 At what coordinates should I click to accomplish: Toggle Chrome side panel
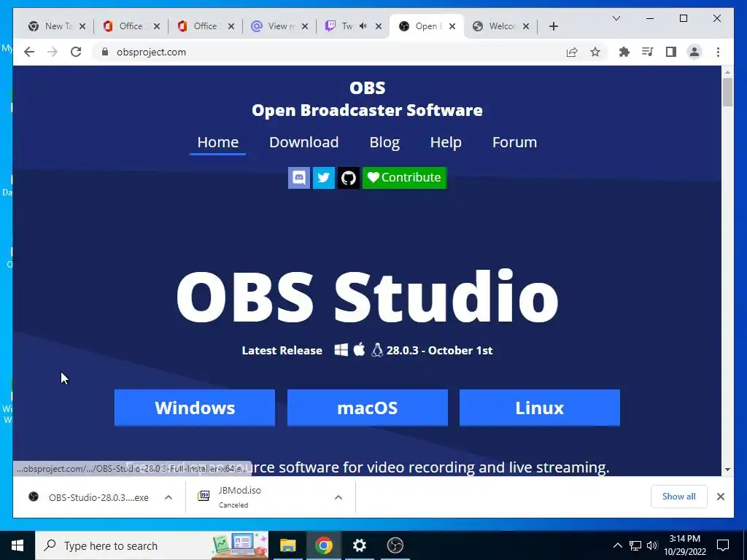[671, 52]
